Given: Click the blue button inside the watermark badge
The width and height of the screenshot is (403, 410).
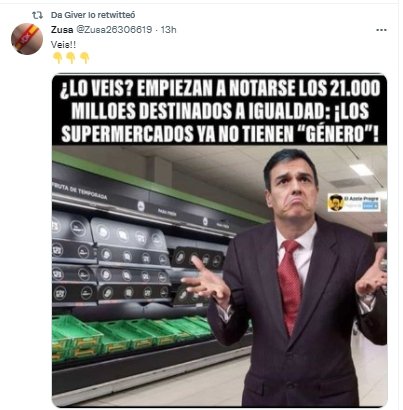Looking at the screenshot, I should click(x=370, y=206).
